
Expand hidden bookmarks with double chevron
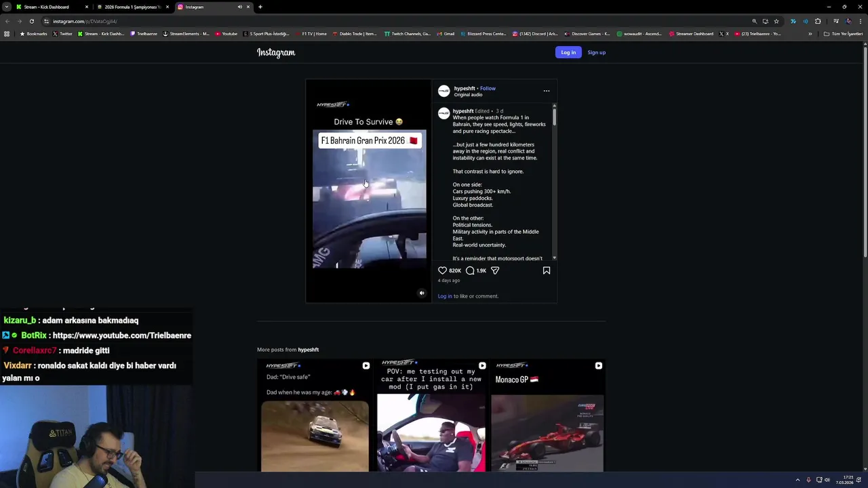[810, 34]
